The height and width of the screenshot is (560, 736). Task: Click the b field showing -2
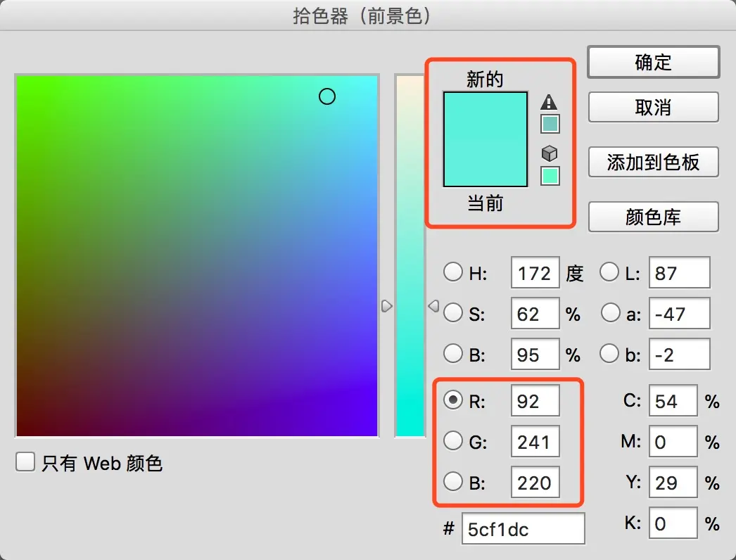point(680,355)
